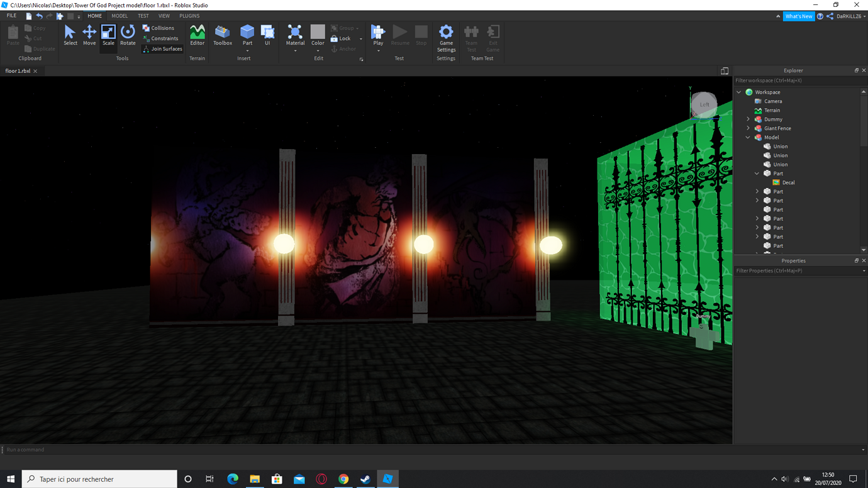Open Game Settings
This screenshot has width=868, height=488.
[446, 38]
